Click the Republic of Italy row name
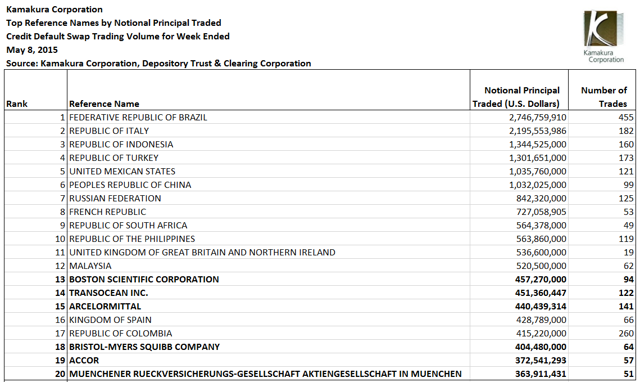Viewport: 640px width, 382px height. tap(109, 131)
